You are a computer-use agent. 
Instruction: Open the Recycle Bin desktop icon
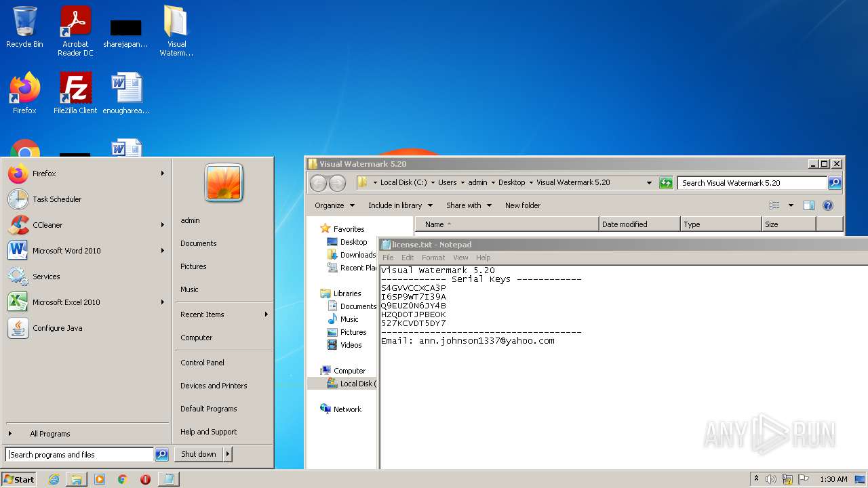(x=24, y=28)
